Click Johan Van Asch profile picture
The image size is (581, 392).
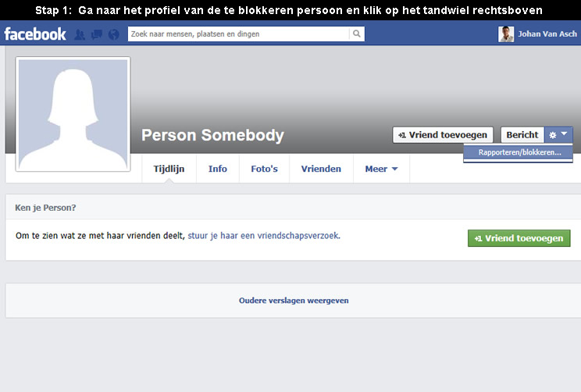pyautogui.click(x=506, y=34)
